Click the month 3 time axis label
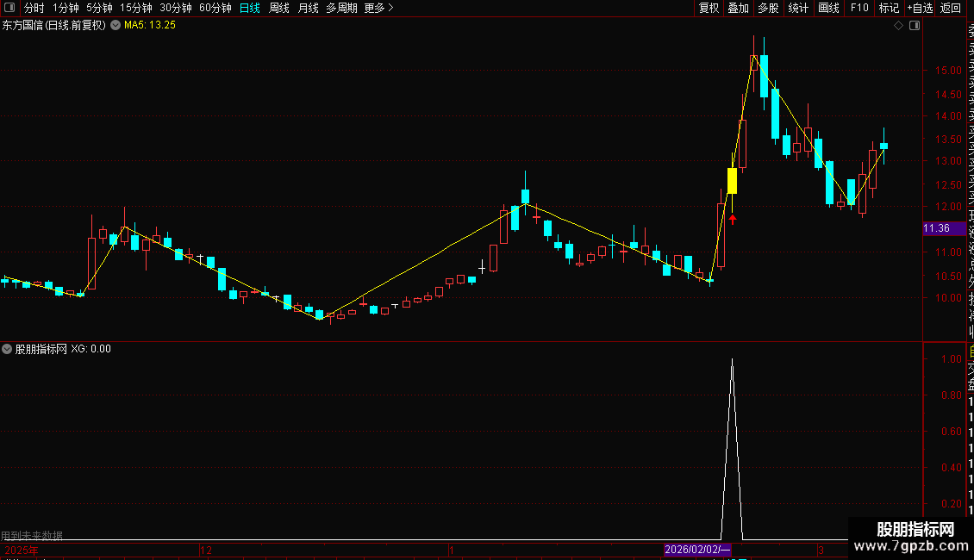 (x=821, y=550)
